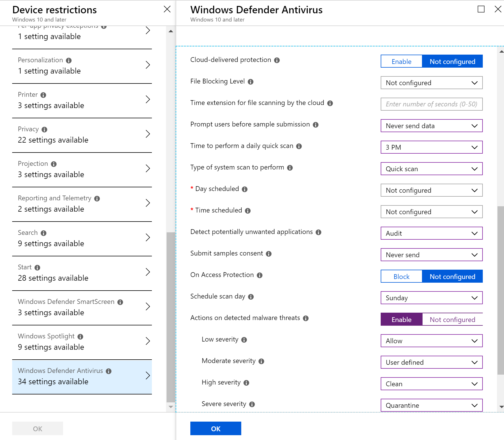Maximize the Windows Defender Antivirus panel
Screen dimensions: 504x440
(481, 9)
